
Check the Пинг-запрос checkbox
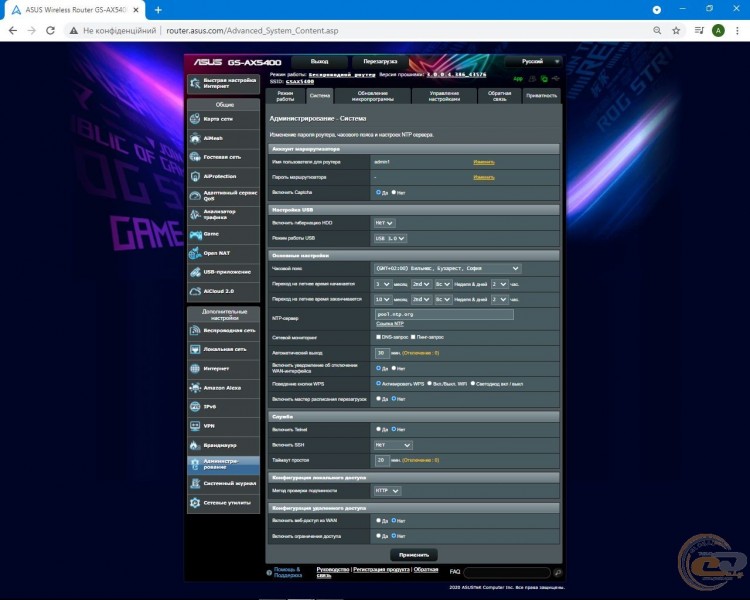(413, 337)
